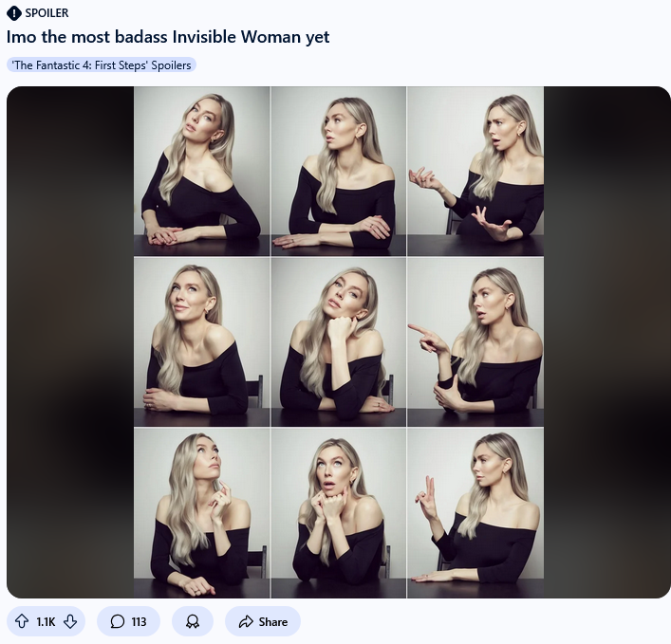Image resolution: width=671 pixels, height=644 pixels.
Task: Click the spoiler warning icon
Action: [x=14, y=13]
